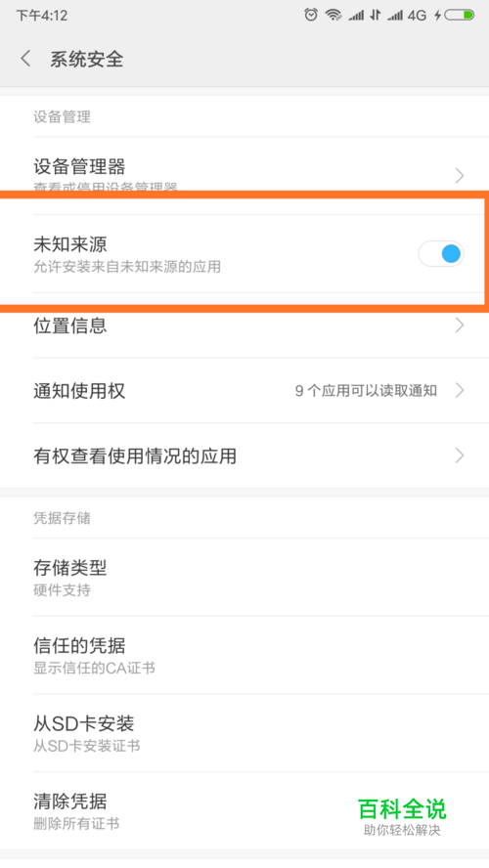This screenshot has width=489, height=868.
Task: Tap the 未知来源 label text
Action: tap(70, 244)
